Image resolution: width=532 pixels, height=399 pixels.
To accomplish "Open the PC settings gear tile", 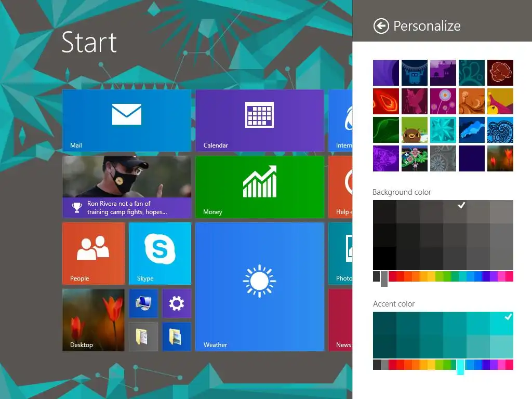I will tap(177, 303).
